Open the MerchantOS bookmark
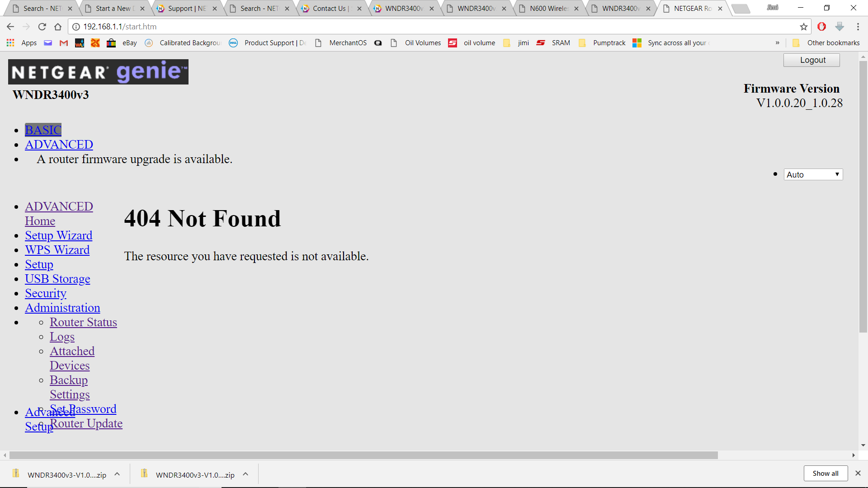868x488 pixels. pos(341,43)
